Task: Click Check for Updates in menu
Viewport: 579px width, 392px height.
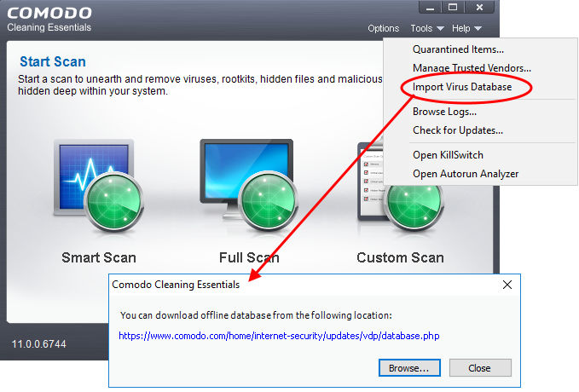Action: coord(457,130)
